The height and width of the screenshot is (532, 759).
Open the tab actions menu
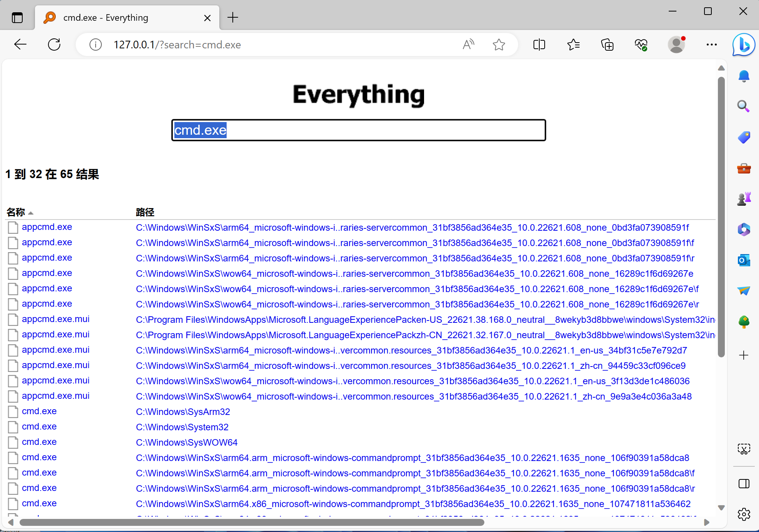pos(17,18)
